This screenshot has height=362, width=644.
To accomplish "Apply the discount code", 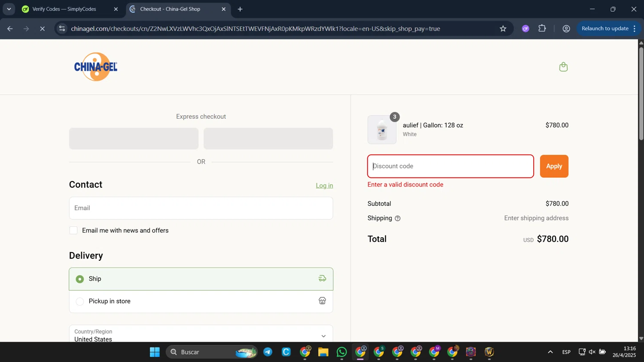I will tap(554, 166).
